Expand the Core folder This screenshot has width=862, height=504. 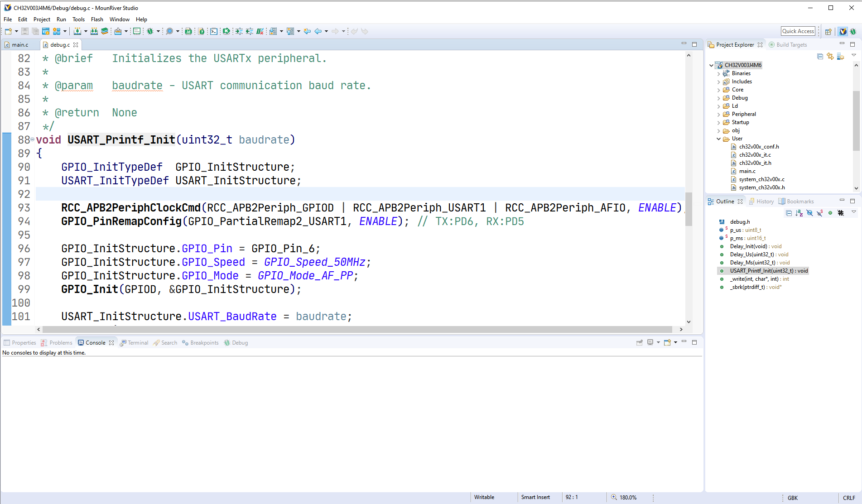pos(718,90)
